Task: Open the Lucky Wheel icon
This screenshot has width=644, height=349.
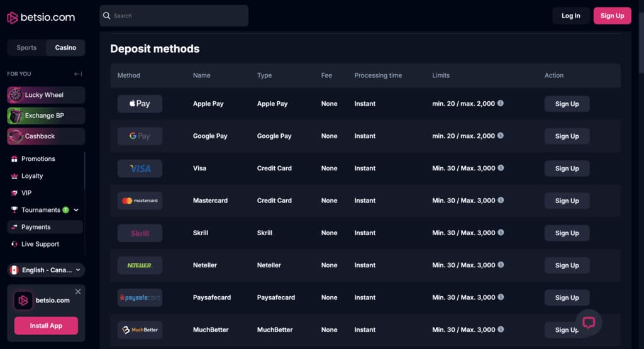Action: coord(15,95)
